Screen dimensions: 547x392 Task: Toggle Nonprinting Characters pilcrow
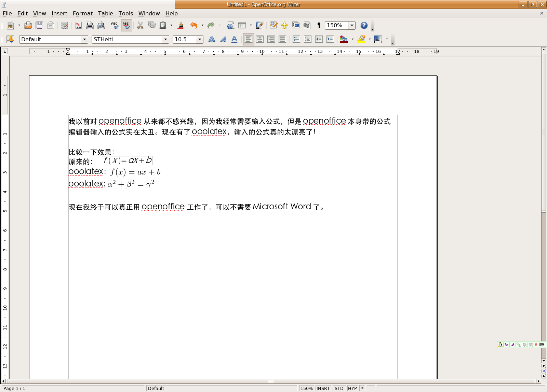319,25
